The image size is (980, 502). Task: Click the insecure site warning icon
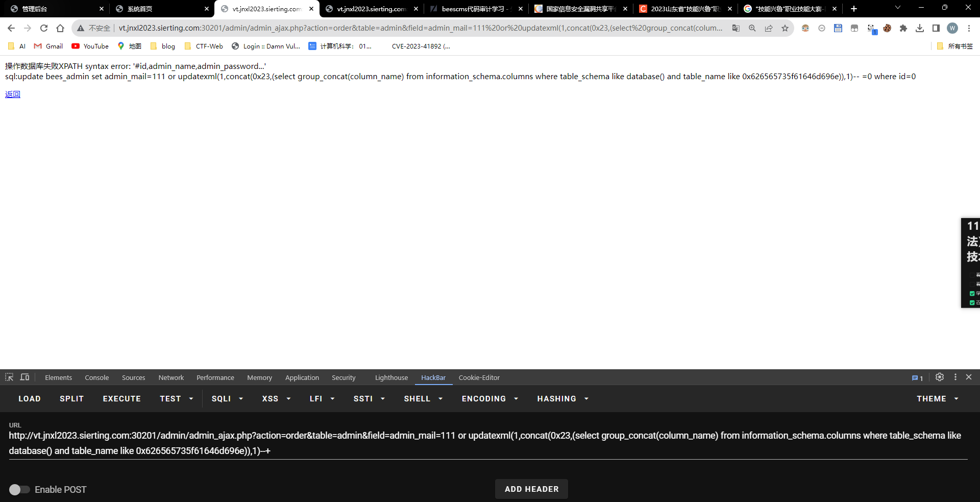(x=81, y=28)
